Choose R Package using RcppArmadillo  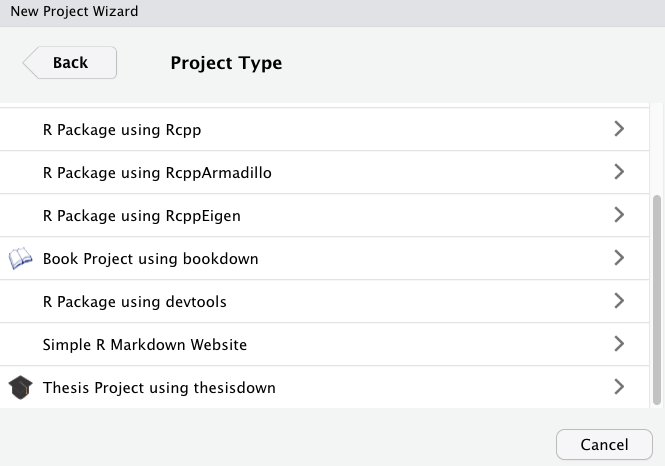(157, 173)
